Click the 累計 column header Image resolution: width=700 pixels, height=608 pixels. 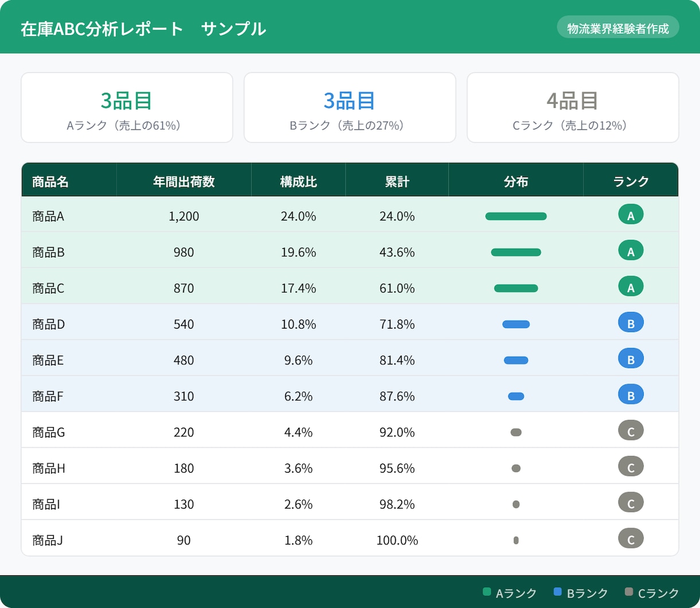pyautogui.click(x=397, y=180)
